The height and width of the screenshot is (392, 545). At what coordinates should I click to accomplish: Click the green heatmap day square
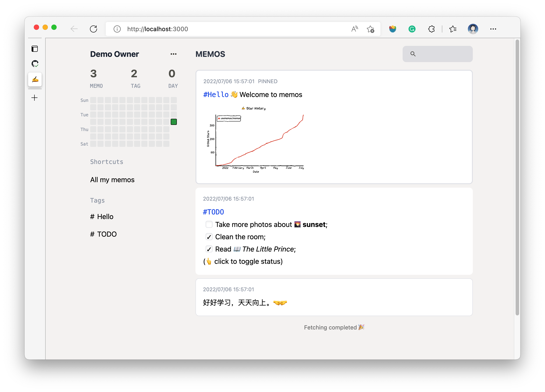(x=174, y=122)
